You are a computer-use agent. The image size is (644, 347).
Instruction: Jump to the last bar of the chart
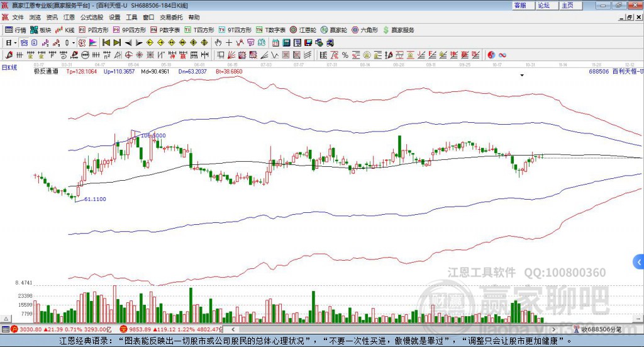[x=117, y=43]
